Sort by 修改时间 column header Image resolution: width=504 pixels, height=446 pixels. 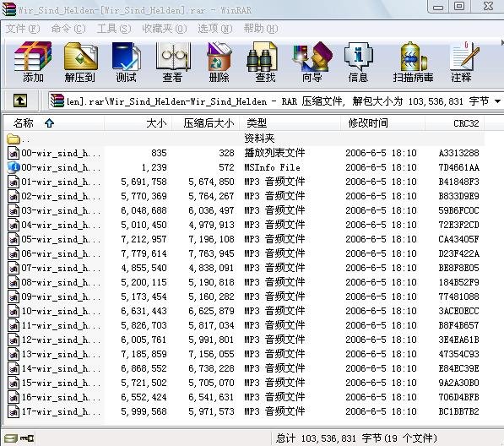(x=382, y=122)
